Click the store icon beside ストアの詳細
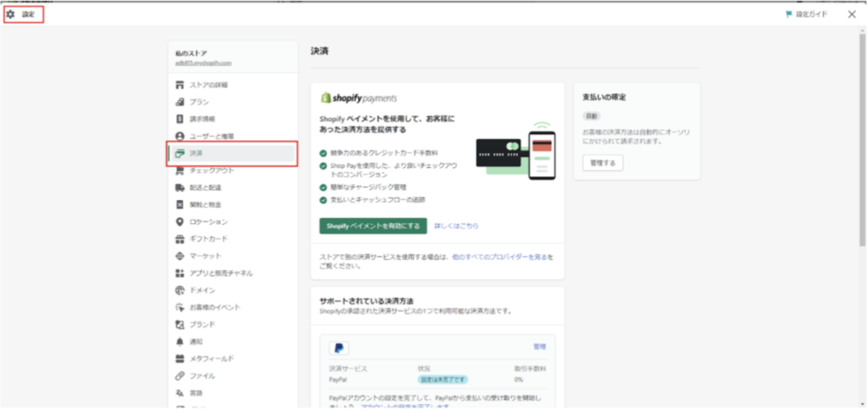 180,85
